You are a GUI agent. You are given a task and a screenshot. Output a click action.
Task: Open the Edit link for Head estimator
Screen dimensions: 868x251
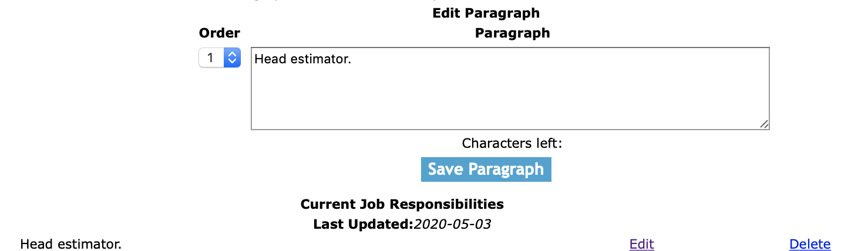click(641, 244)
